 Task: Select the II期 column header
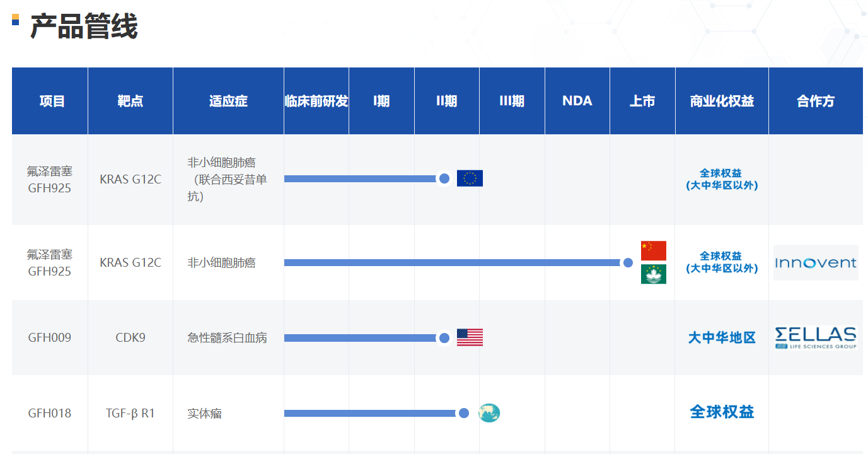coord(447,101)
